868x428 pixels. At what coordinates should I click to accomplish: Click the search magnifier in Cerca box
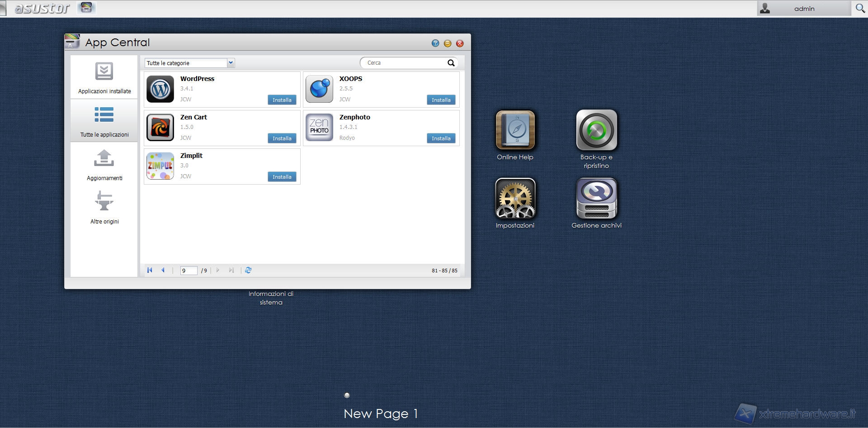coord(451,63)
